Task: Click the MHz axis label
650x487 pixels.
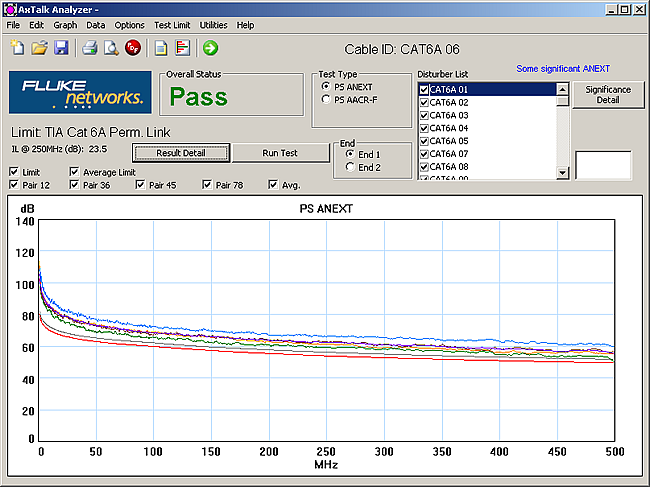Action: click(326, 464)
